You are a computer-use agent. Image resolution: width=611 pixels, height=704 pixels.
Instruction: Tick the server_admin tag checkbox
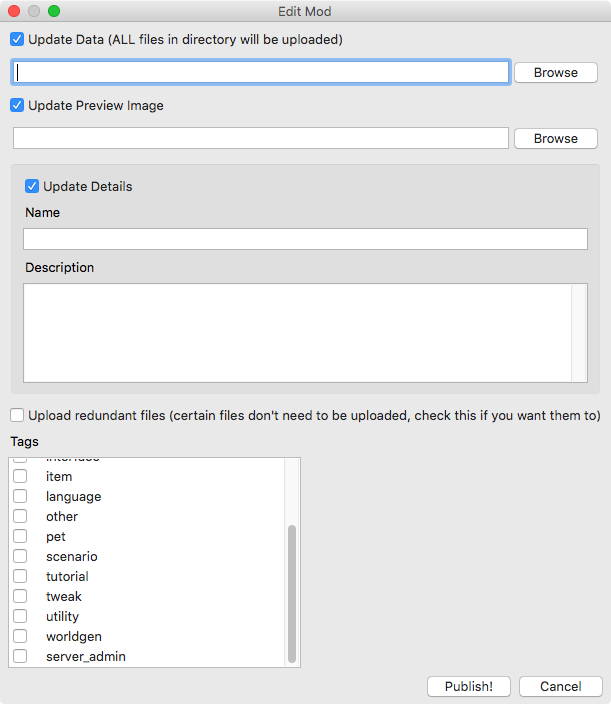click(20, 656)
